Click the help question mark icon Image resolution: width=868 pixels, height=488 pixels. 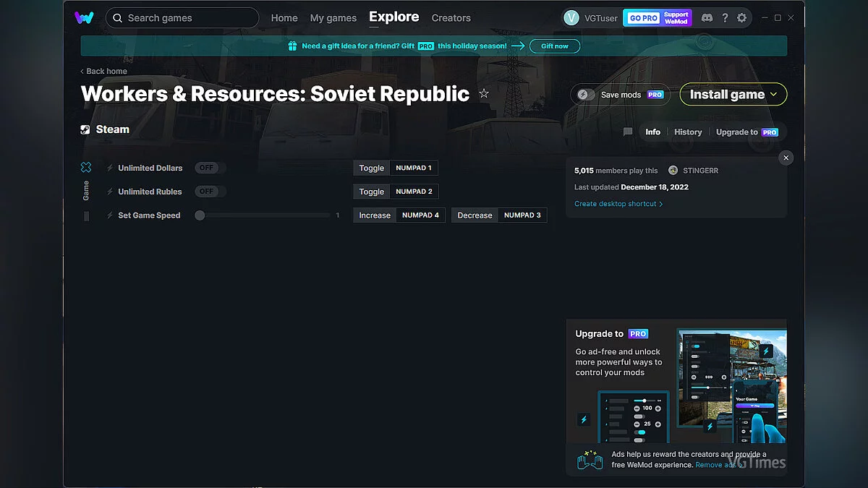[x=725, y=17]
